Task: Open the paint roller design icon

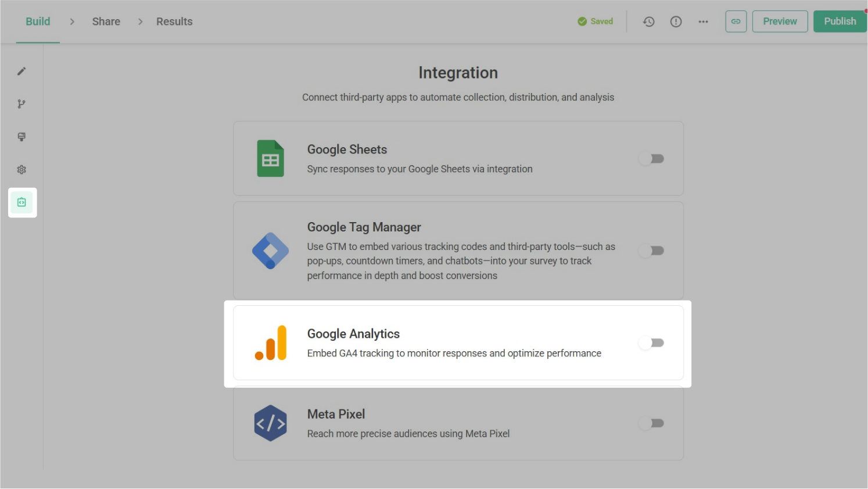Action: (21, 137)
